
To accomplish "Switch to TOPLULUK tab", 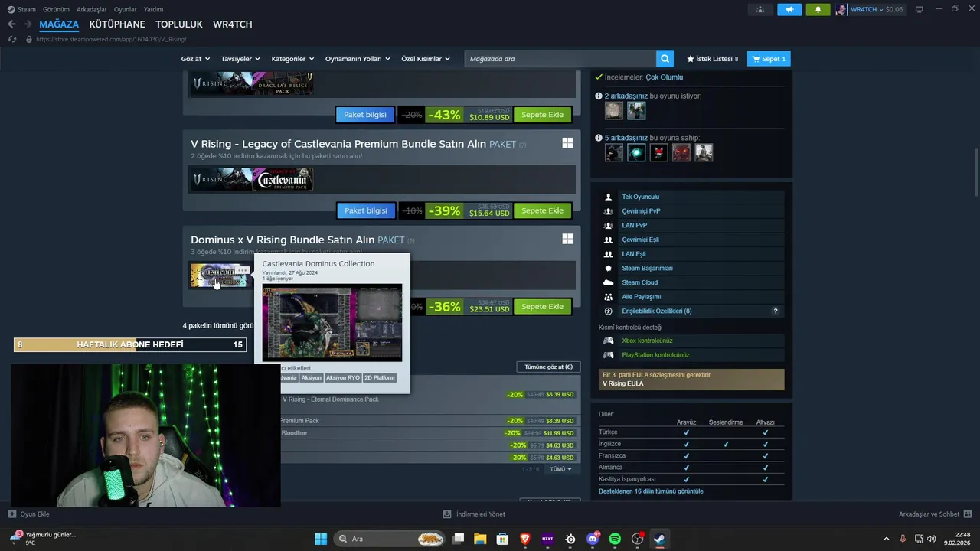I will click(179, 24).
